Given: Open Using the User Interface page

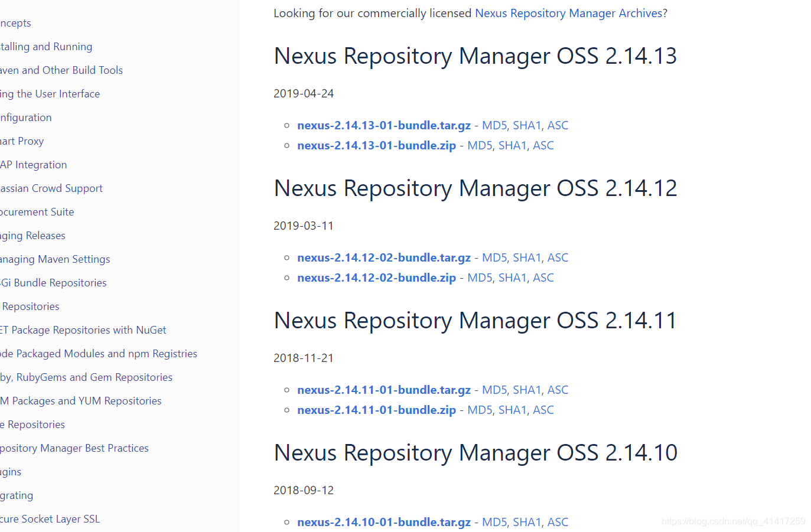Looking at the screenshot, I should click(50, 94).
